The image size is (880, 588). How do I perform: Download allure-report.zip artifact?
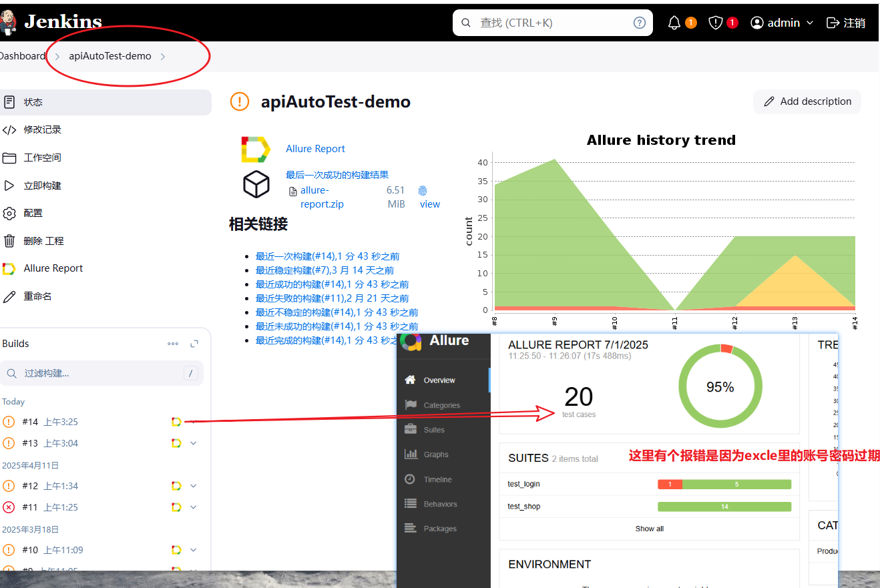click(x=322, y=197)
